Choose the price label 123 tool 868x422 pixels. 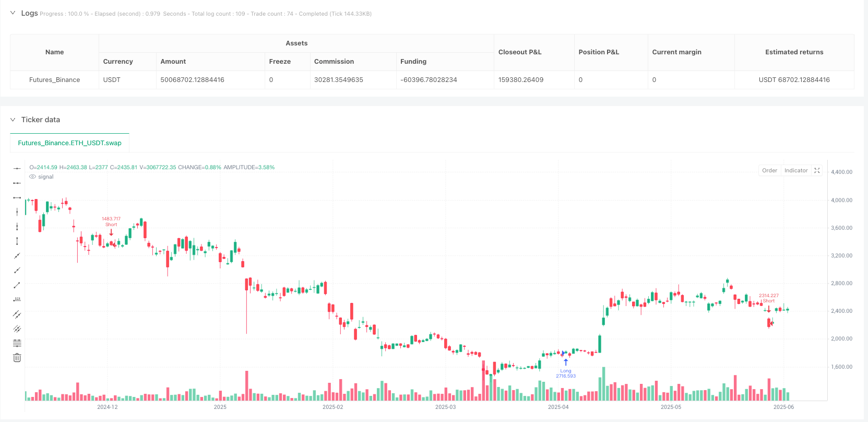17,299
